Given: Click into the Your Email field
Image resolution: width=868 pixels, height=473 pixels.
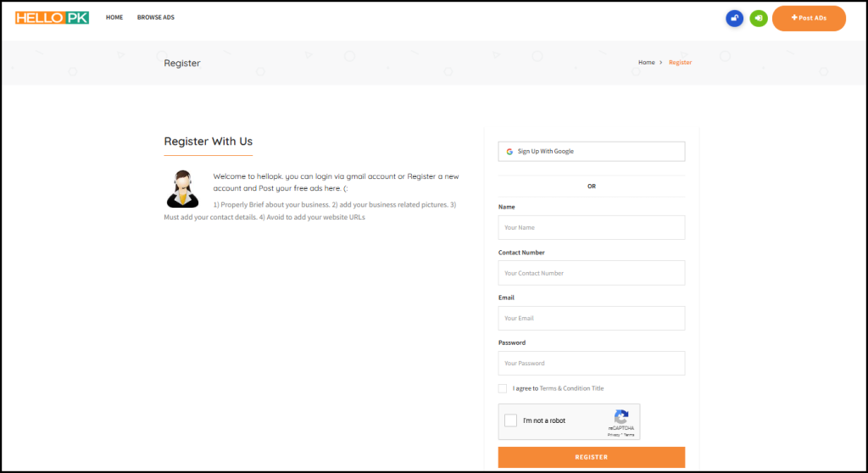Looking at the screenshot, I should [591, 318].
